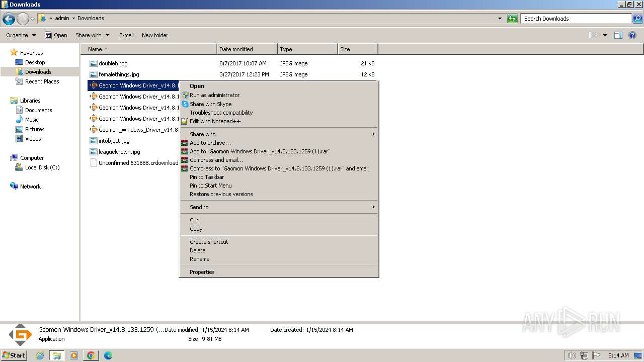Expand the address bar history dropdown

(x=500, y=19)
